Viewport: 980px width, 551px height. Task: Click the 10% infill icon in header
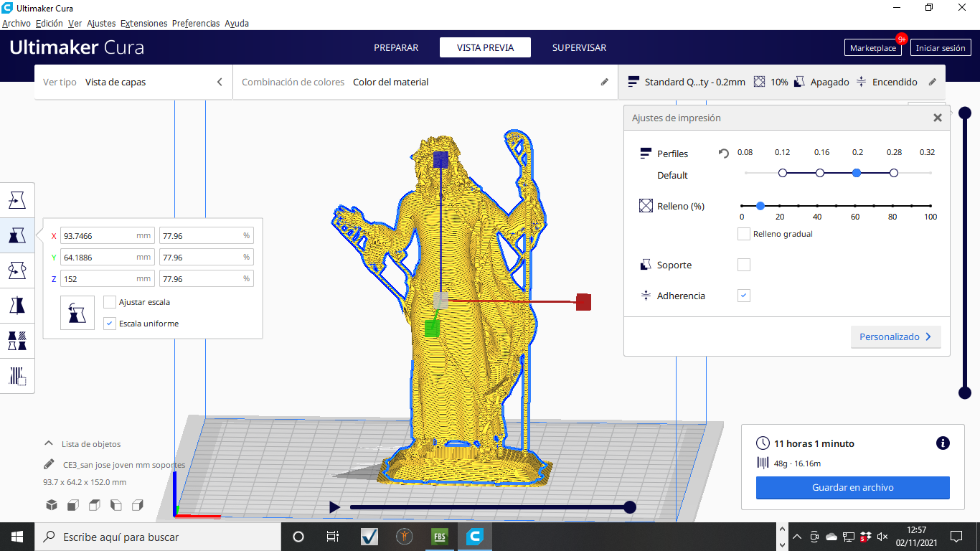click(x=760, y=82)
